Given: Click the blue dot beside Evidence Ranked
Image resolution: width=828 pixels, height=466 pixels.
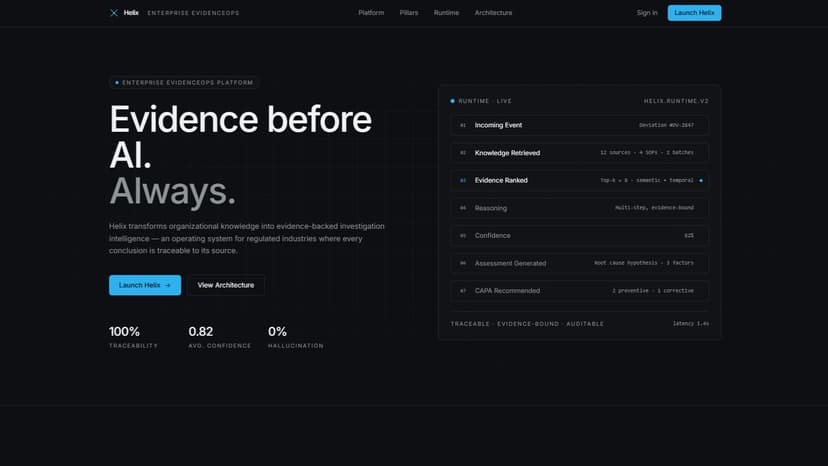Looking at the screenshot, I should click(701, 181).
